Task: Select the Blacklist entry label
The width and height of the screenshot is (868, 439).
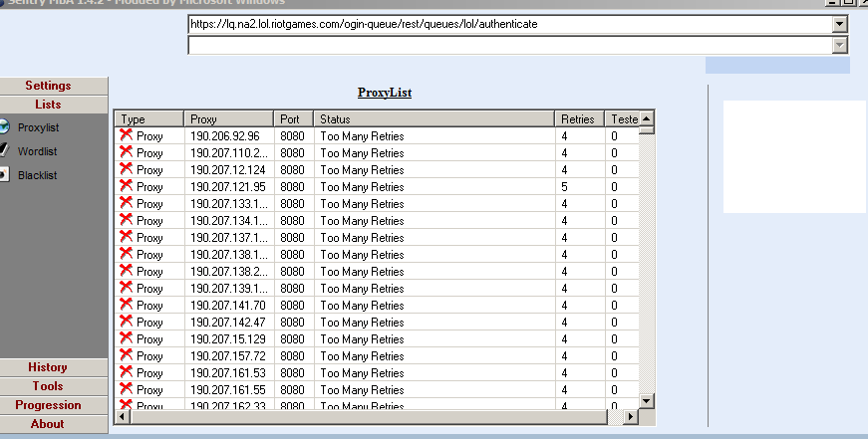Action: [37, 175]
